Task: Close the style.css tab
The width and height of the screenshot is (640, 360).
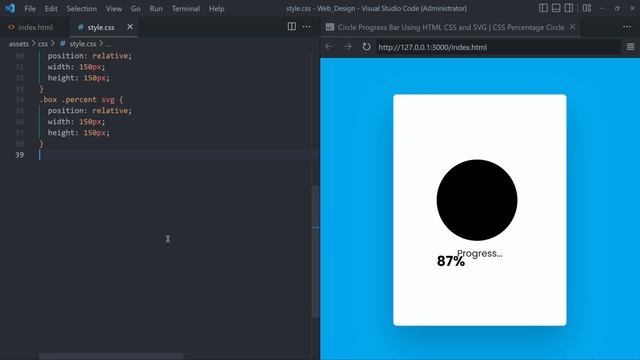Action: click(x=130, y=27)
